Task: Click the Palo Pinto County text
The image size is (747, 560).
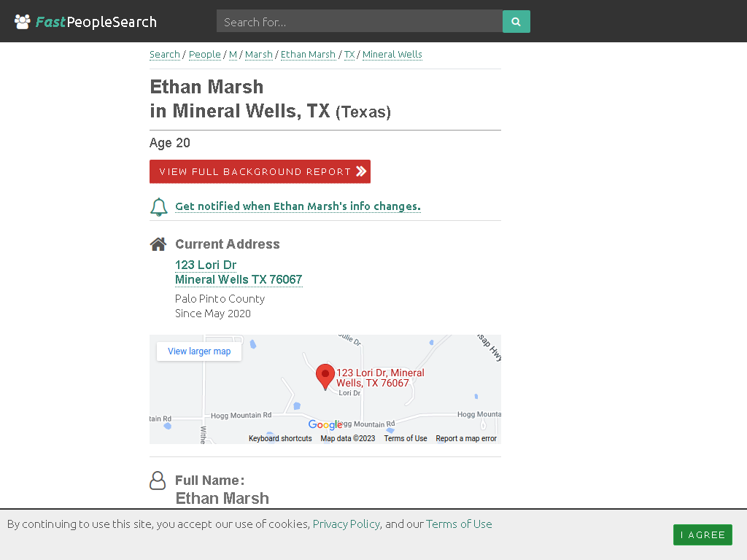Action: pos(220,298)
